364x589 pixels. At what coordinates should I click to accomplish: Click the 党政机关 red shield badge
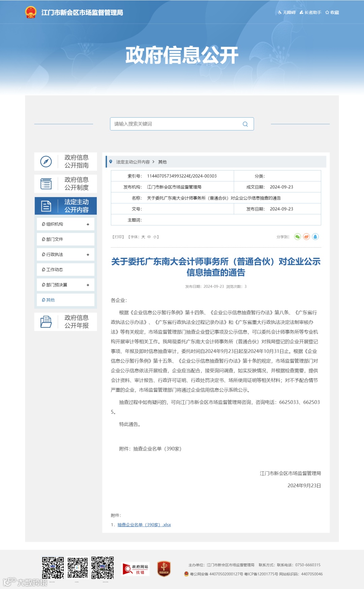pyautogui.click(x=164, y=569)
